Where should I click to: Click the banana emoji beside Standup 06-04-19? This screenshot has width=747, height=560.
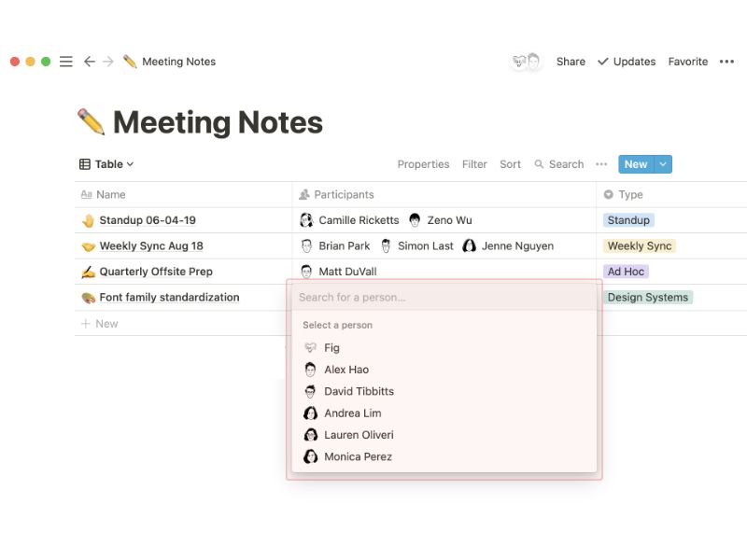click(x=87, y=219)
